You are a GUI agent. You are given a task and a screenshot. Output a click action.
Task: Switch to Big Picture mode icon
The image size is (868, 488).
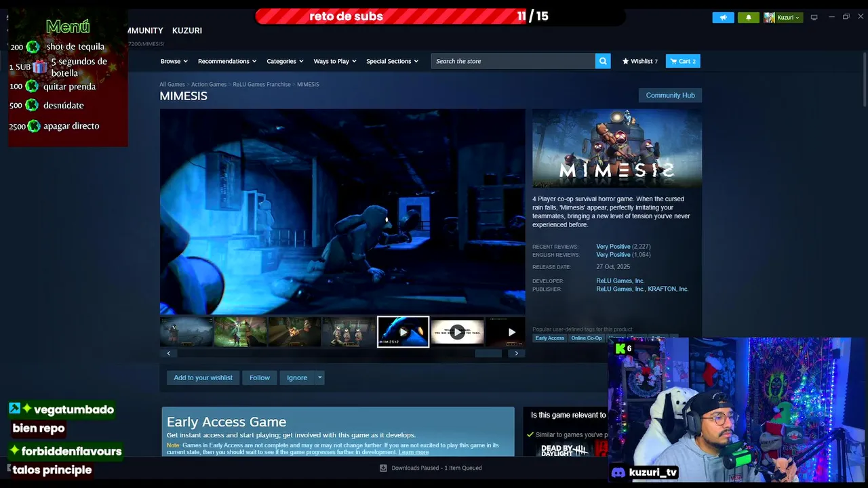[814, 18]
